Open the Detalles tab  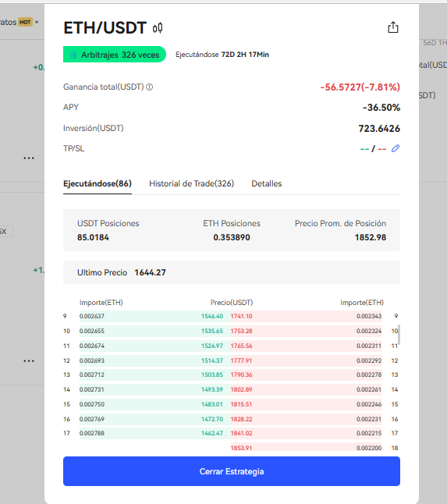(x=266, y=183)
